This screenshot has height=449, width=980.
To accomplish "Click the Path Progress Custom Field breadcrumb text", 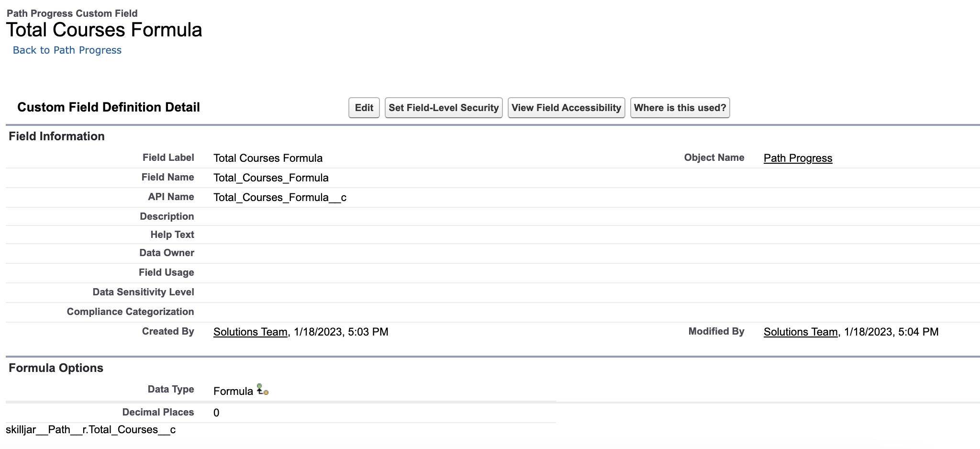I will 72,13.
